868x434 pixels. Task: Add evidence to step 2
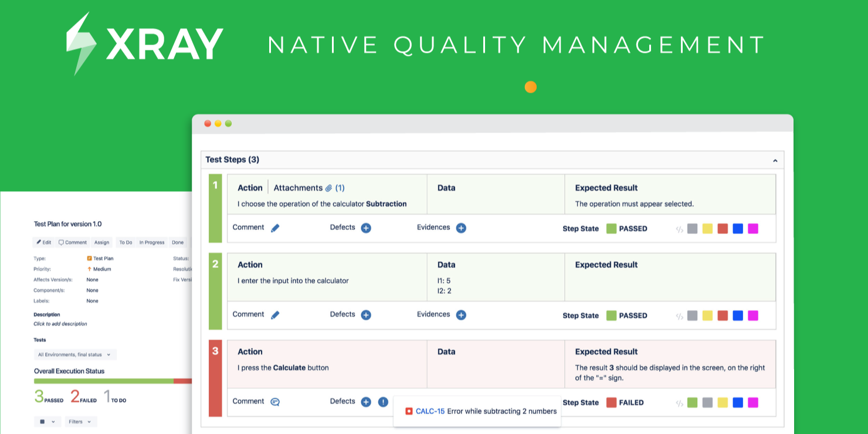(x=461, y=315)
